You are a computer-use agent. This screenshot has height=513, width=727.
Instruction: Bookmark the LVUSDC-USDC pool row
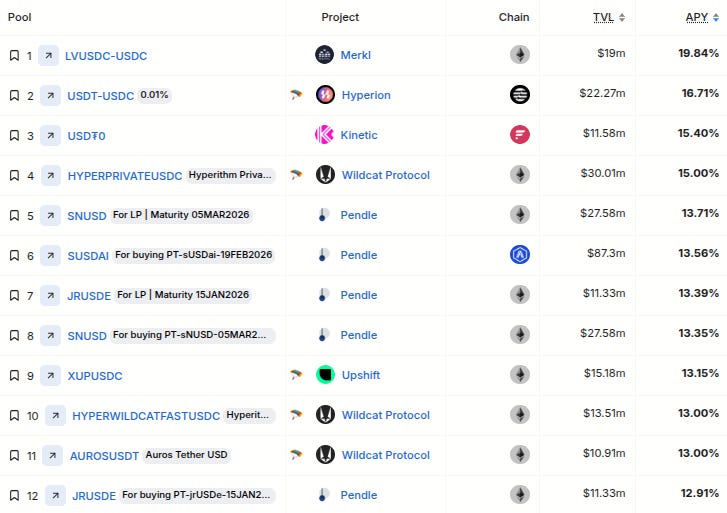(x=14, y=56)
